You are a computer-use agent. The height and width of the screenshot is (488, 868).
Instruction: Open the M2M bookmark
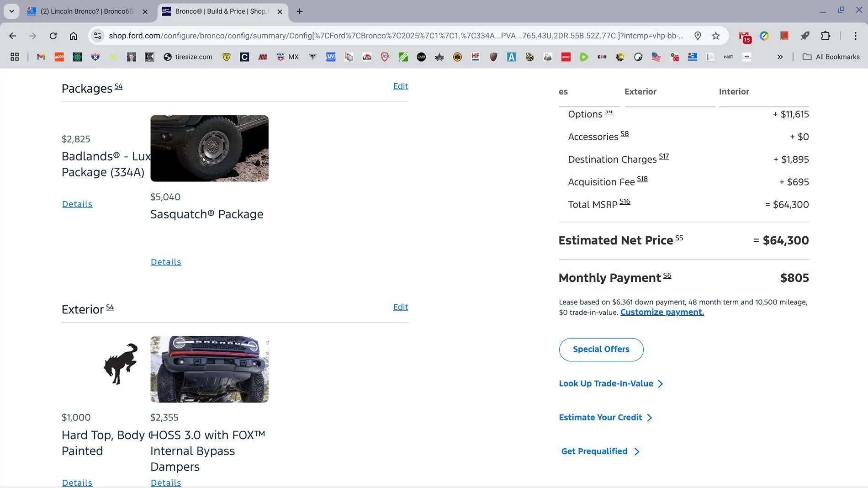click(x=367, y=57)
